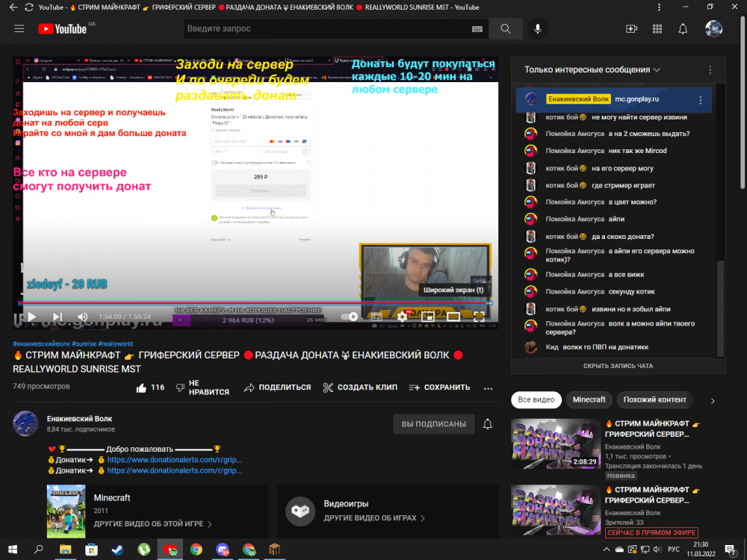Show more category chips with right chevron
Screen dimensions: 747x560
point(712,401)
